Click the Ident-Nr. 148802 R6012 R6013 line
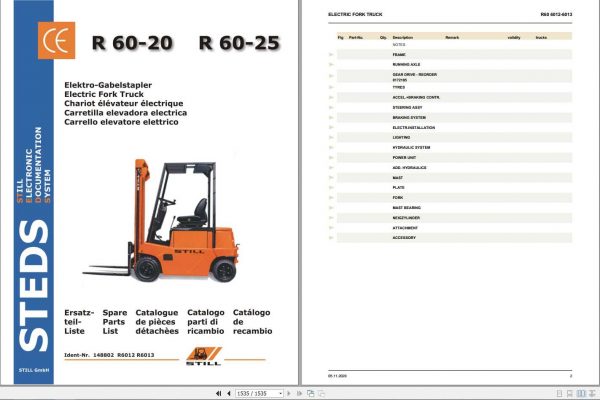 click(x=109, y=355)
